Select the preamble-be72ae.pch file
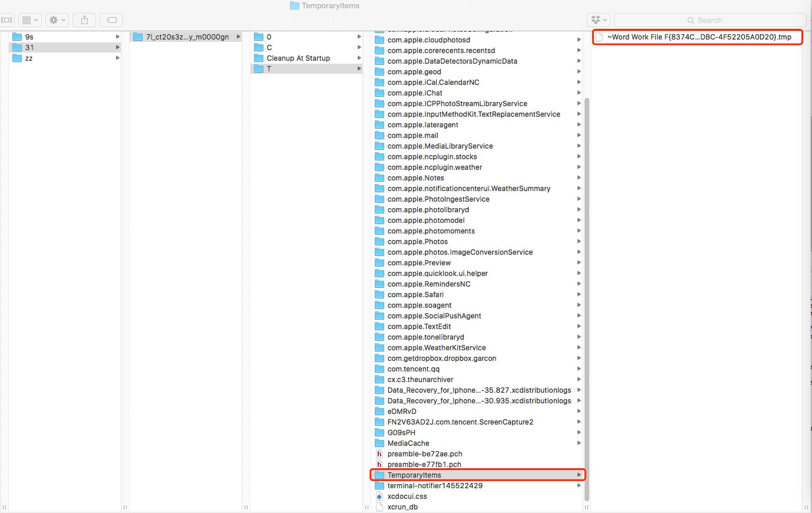This screenshot has width=812, height=513. pos(424,454)
